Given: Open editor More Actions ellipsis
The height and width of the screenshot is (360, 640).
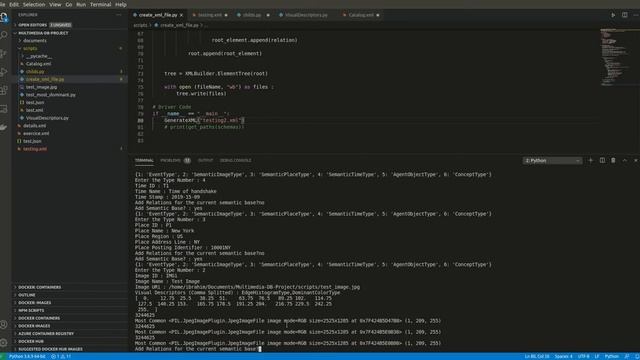Looking at the screenshot, I should click(x=636, y=15).
